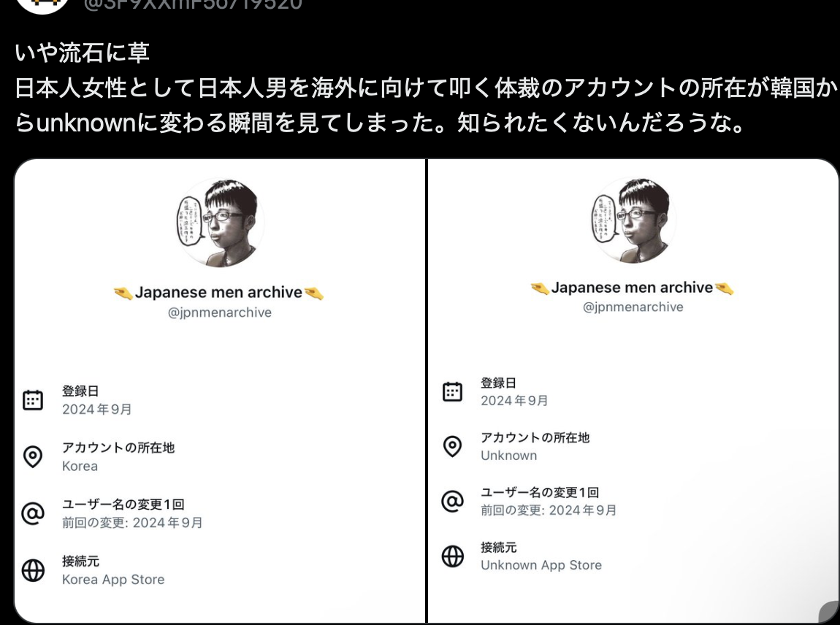Screen dimensions: 840x625
Task: Click the location pin icon beside Korea
Action: pos(33,457)
